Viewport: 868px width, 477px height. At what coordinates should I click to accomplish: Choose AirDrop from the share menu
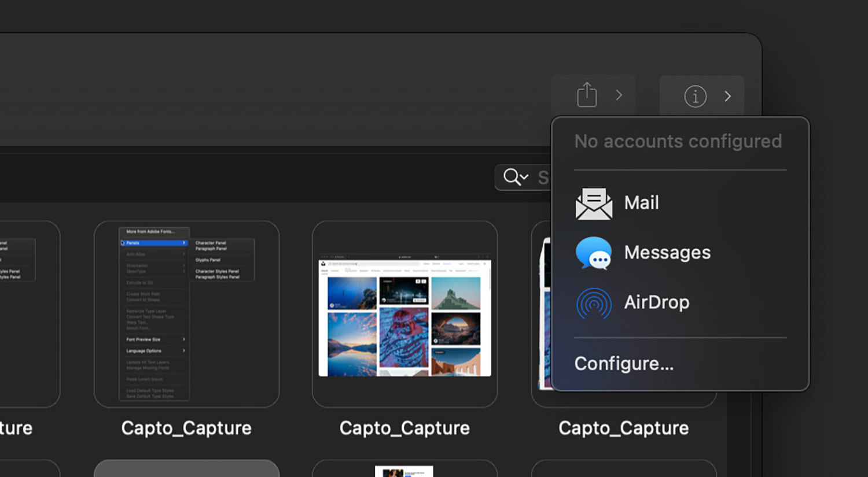click(x=657, y=302)
